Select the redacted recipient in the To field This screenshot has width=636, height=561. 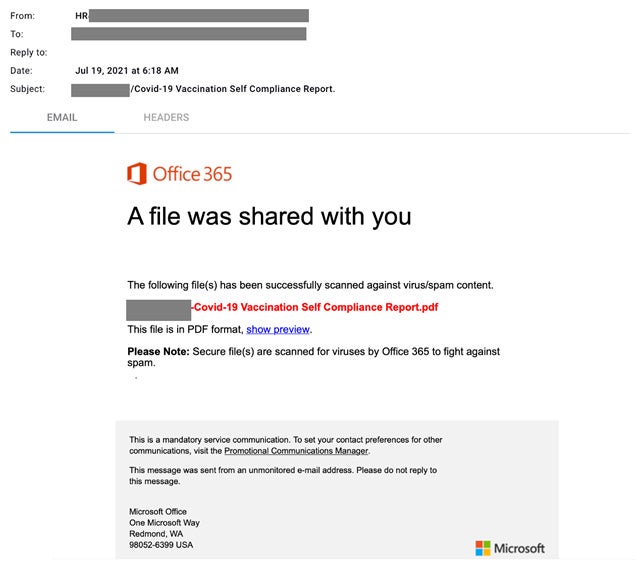click(189, 34)
